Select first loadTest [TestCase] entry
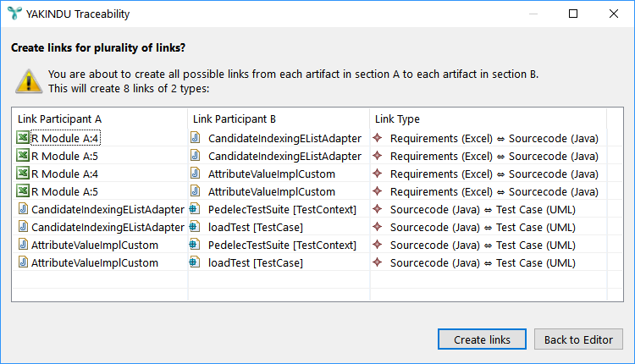The width and height of the screenshot is (635, 364). (x=256, y=227)
